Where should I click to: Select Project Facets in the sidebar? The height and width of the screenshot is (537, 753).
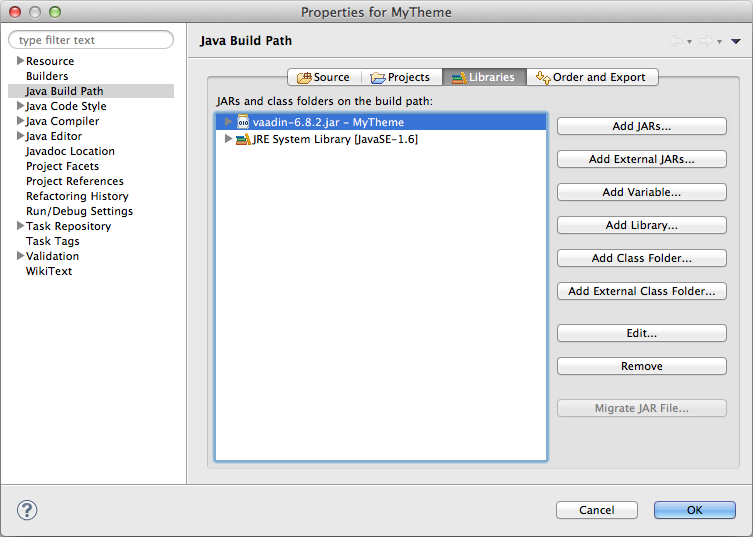tap(62, 166)
